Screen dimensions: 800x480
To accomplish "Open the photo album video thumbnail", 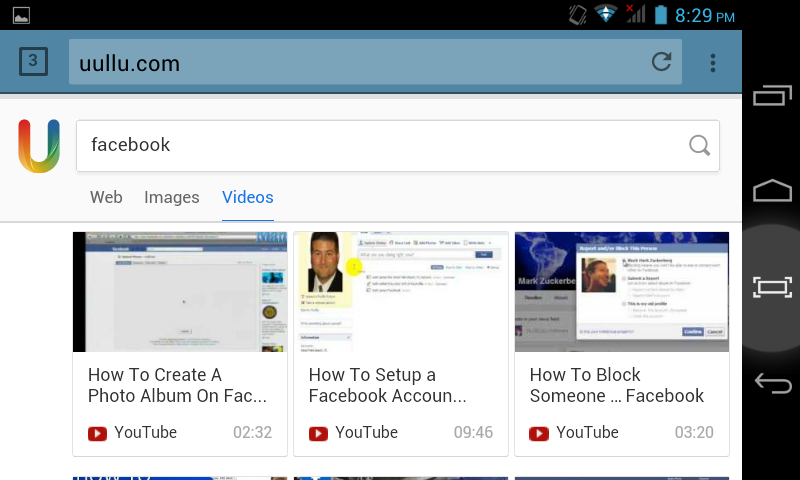I will pos(180,292).
